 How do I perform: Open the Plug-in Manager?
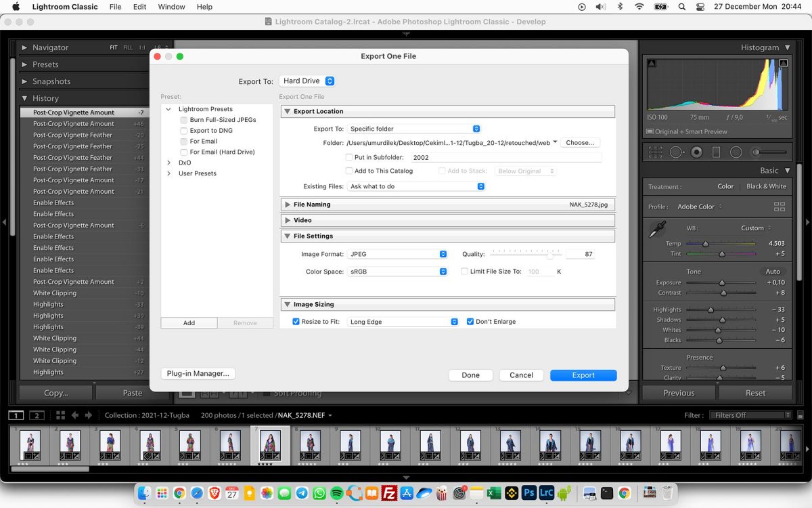(198, 373)
